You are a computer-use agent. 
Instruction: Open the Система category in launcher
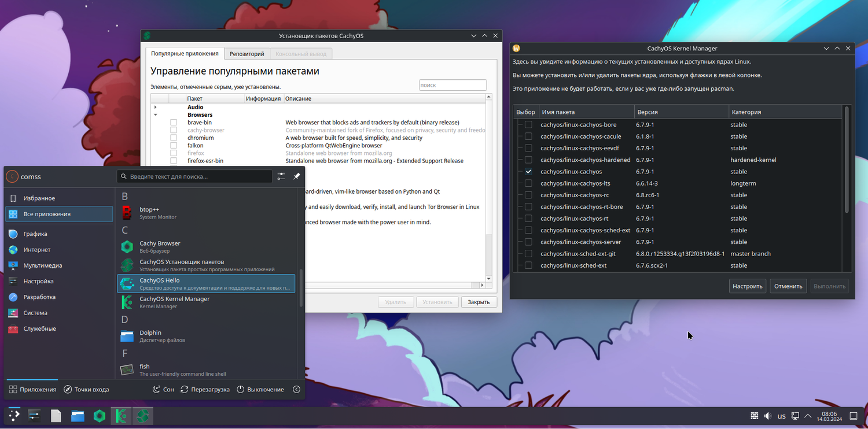pos(59,313)
